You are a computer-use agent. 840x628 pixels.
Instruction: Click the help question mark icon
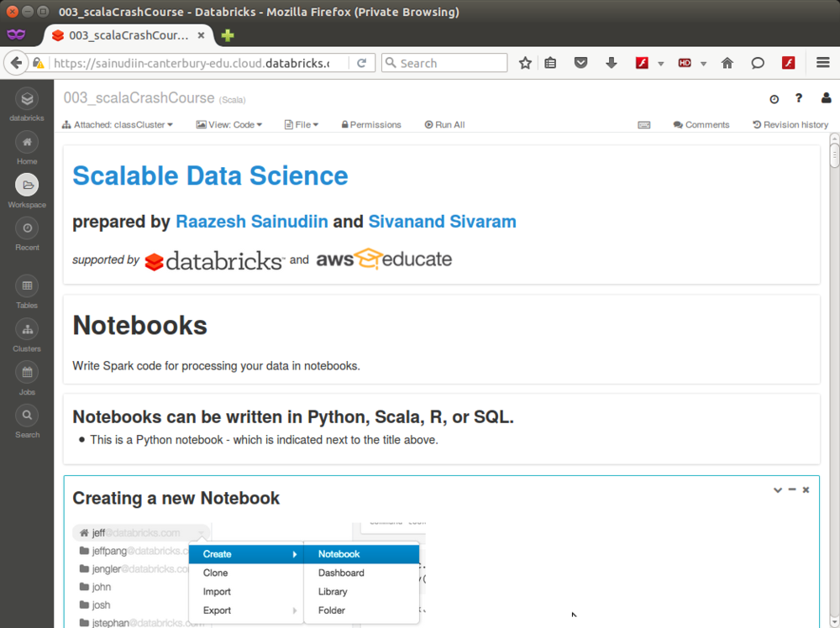[799, 98]
